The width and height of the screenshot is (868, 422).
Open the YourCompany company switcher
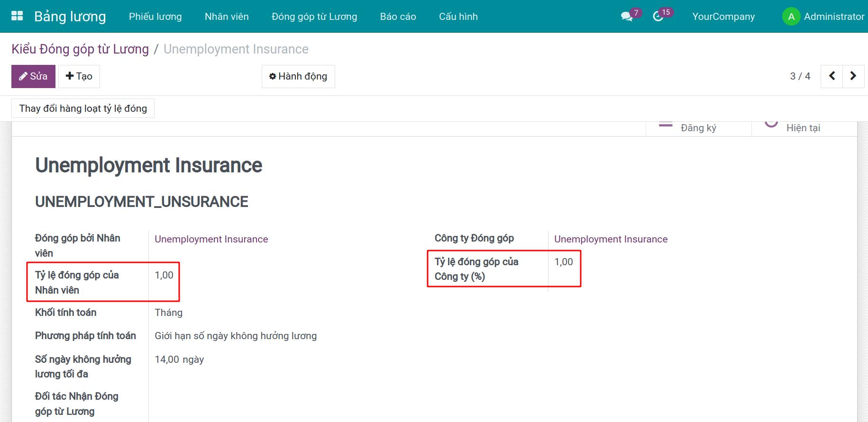[723, 17]
